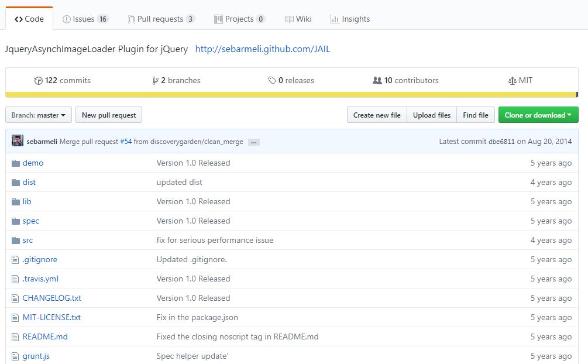The image size is (588, 364).
Task: Open pull request #54 link
Action: coord(126,142)
